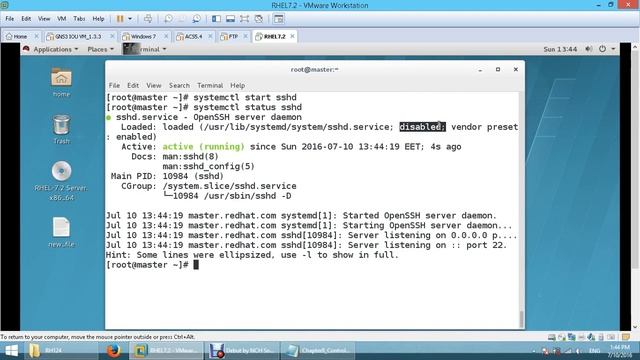This screenshot has width=640, height=360.
Task: Click the Windows taskbar clock
Action: pos(620,351)
